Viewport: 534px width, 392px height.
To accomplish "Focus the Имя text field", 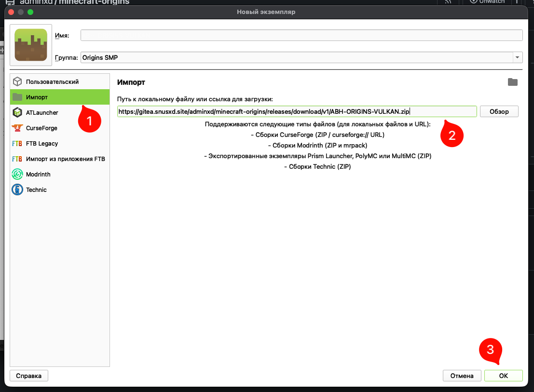I will coord(301,35).
